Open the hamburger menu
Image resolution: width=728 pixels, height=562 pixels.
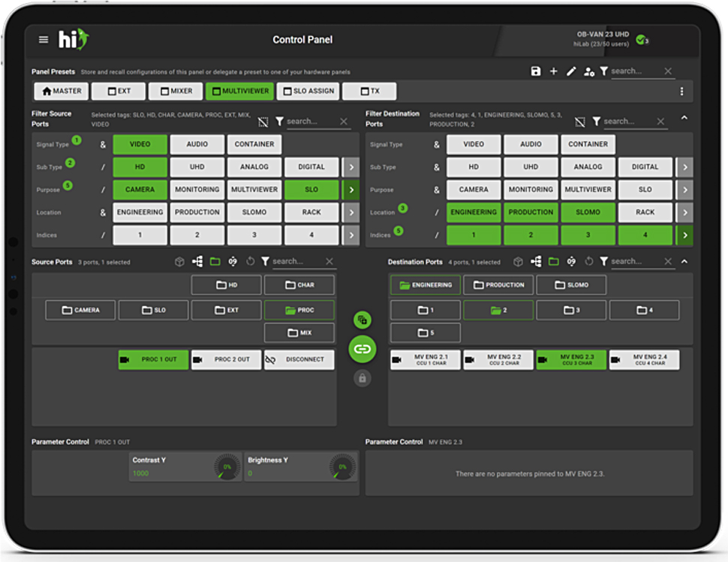[x=44, y=40]
